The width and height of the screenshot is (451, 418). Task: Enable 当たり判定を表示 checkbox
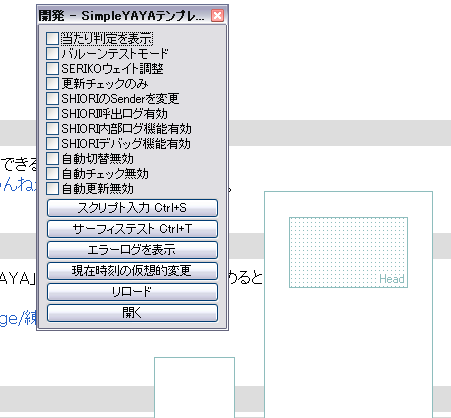pos(52,38)
